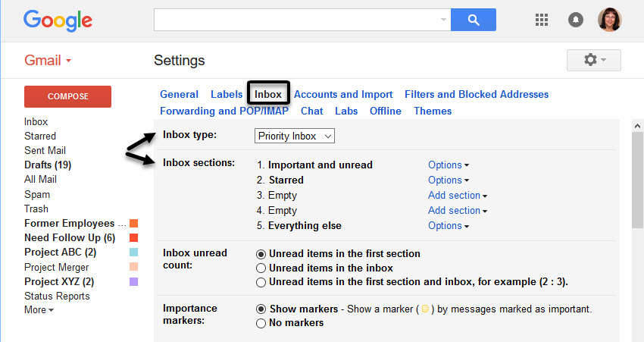Screen dimensions: 644x342
Task: Open the Project ABC (2) label
Action: [x=60, y=252]
